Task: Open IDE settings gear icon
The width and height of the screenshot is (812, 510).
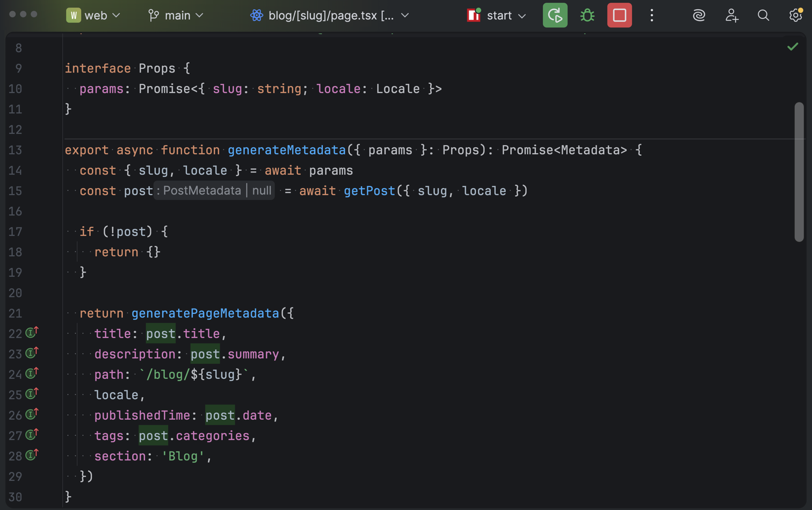Action: 795,16
